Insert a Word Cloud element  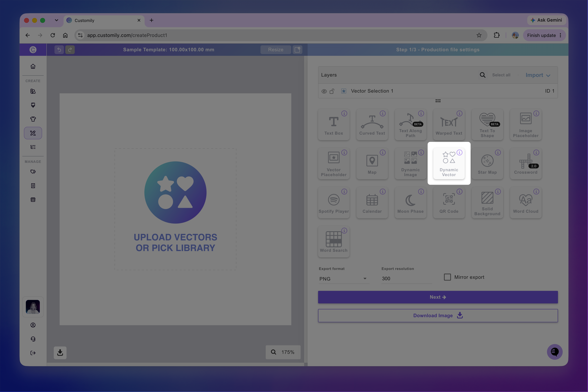point(526,202)
